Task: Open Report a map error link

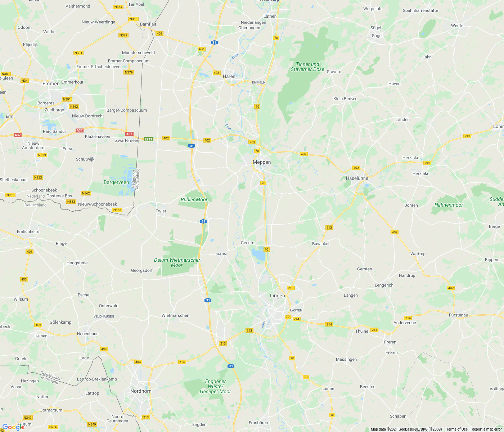Action: (x=487, y=429)
